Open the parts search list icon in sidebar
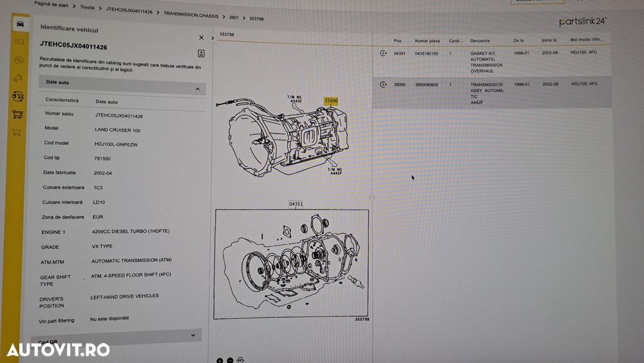 (x=19, y=42)
